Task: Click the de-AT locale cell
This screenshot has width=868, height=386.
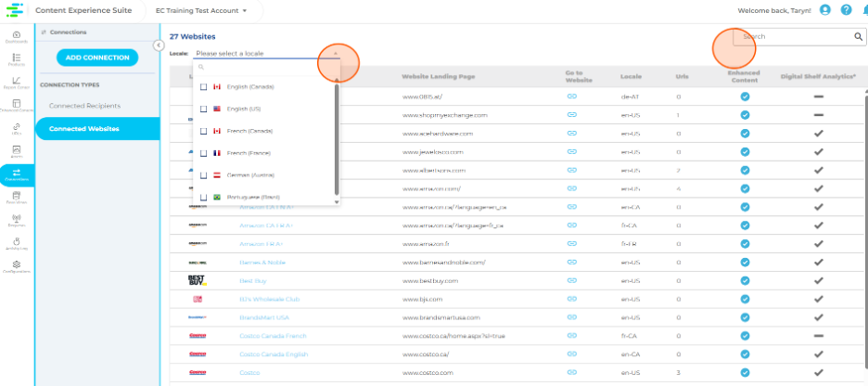Action: click(x=630, y=96)
